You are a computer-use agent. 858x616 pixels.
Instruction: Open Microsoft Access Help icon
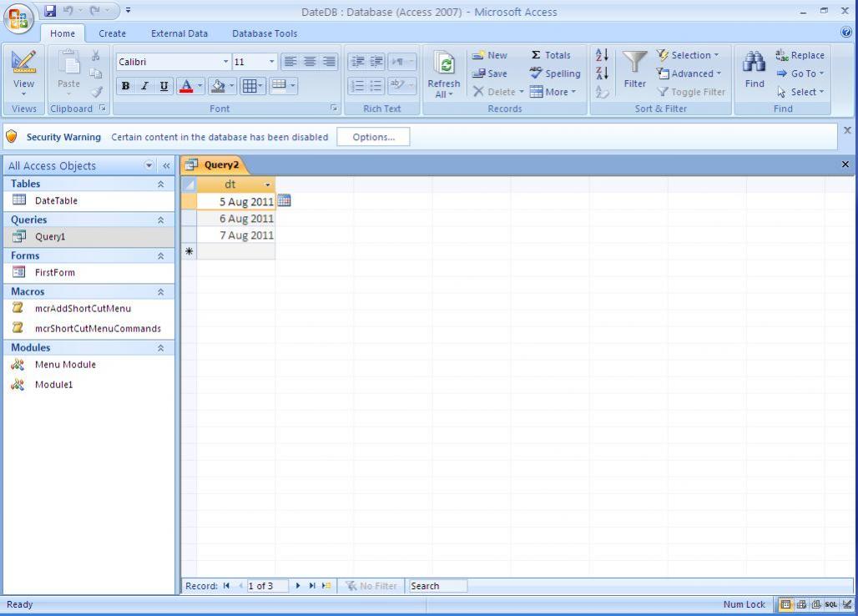coord(846,33)
